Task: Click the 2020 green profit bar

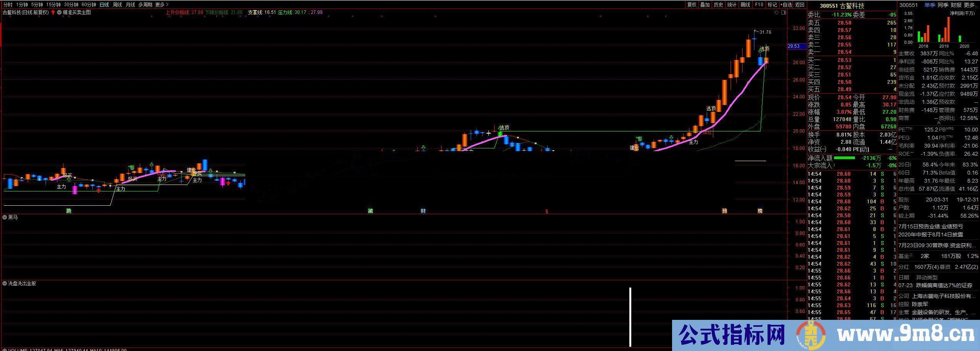Action: (960, 39)
